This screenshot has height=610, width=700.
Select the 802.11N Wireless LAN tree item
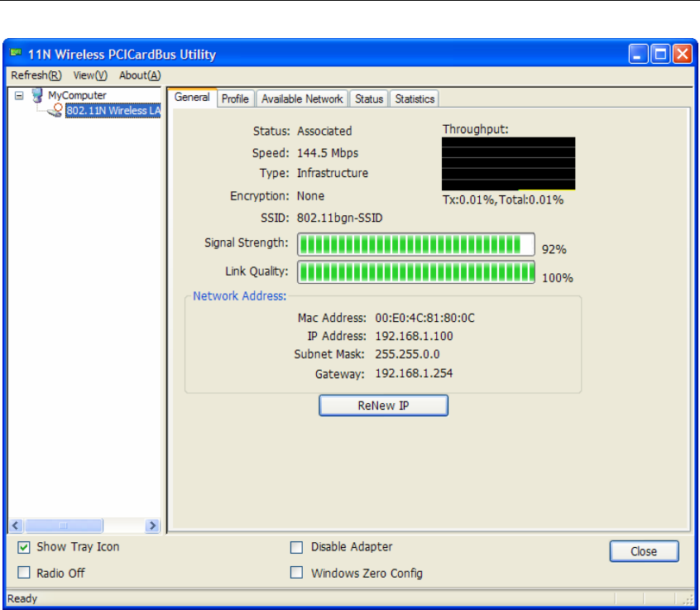tap(113, 111)
